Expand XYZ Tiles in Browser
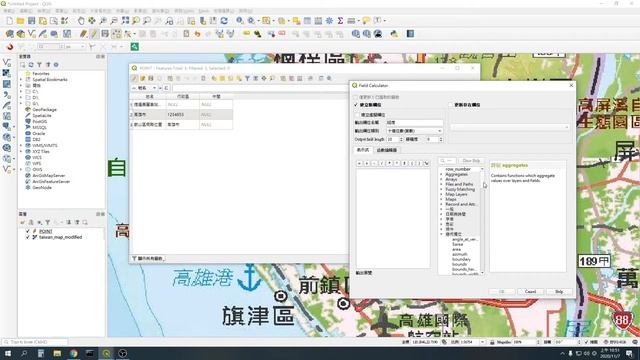 pos(22,151)
